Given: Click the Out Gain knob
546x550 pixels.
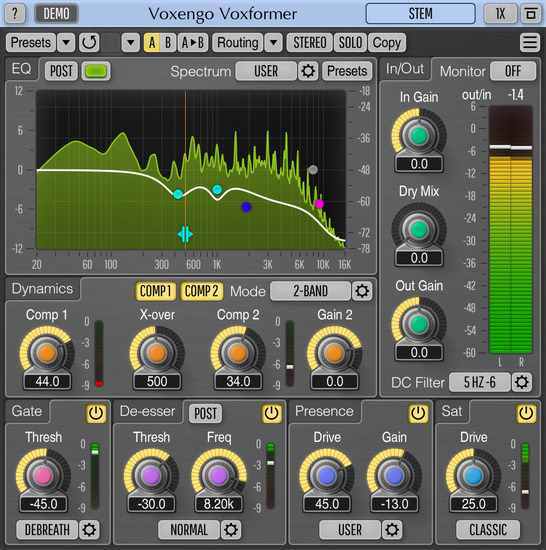Looking at the screenshot, I should (419, 324).
